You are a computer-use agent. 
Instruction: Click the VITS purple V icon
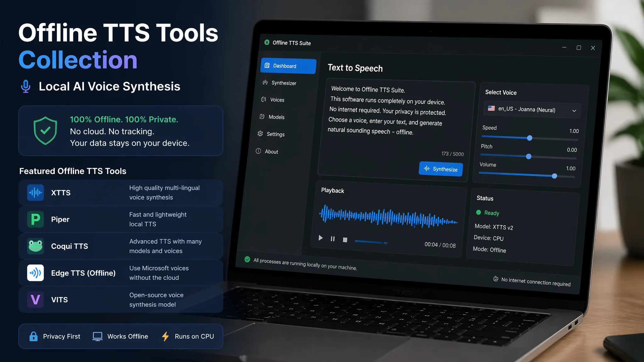(x=36, y=299)
